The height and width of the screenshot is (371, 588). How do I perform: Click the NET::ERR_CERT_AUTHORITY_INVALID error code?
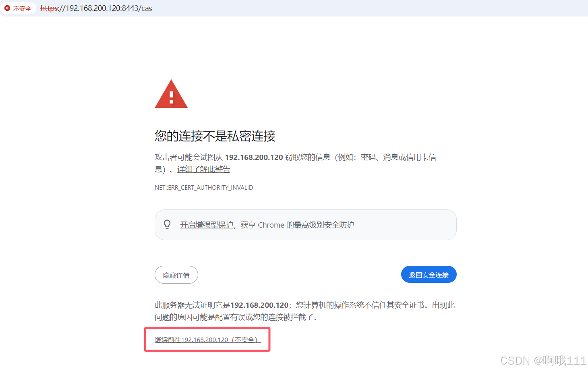[204, 188]
